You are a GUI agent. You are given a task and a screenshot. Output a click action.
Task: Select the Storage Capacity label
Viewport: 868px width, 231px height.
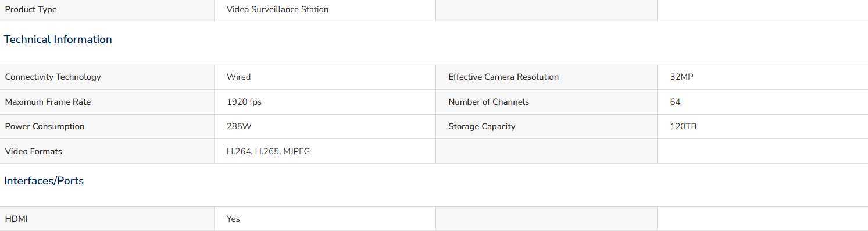(x=481, y=126)
